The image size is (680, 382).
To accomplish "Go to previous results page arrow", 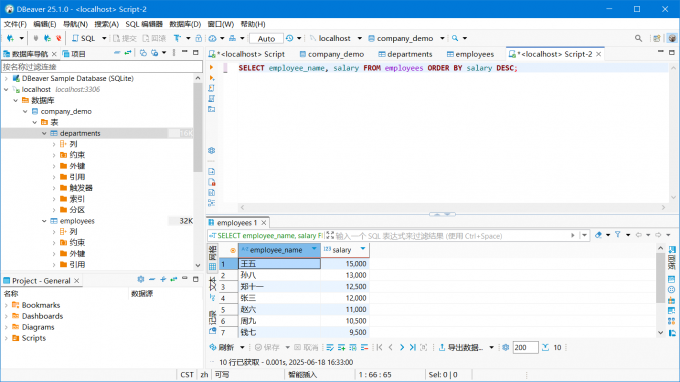I will coord(391,347).
